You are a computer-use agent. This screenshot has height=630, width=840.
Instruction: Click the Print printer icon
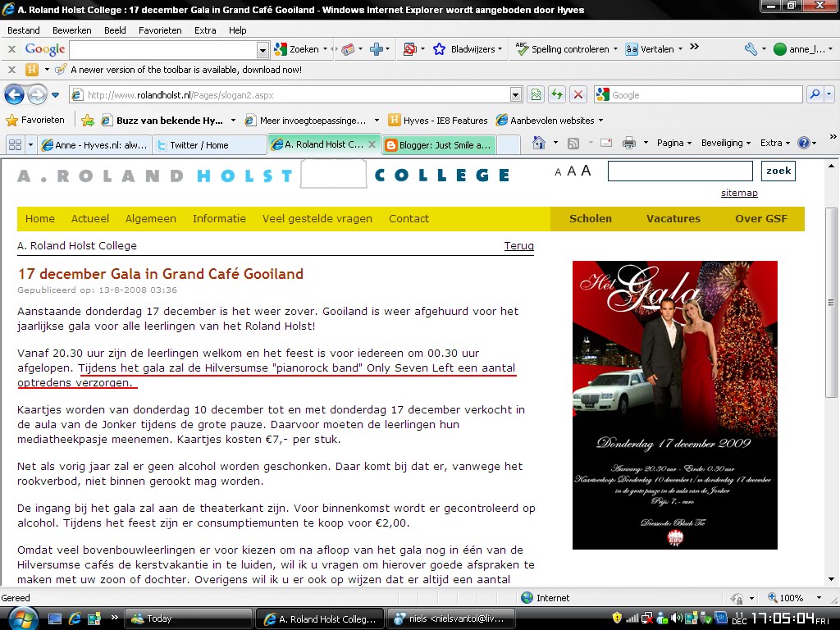(x=629, y=143)
